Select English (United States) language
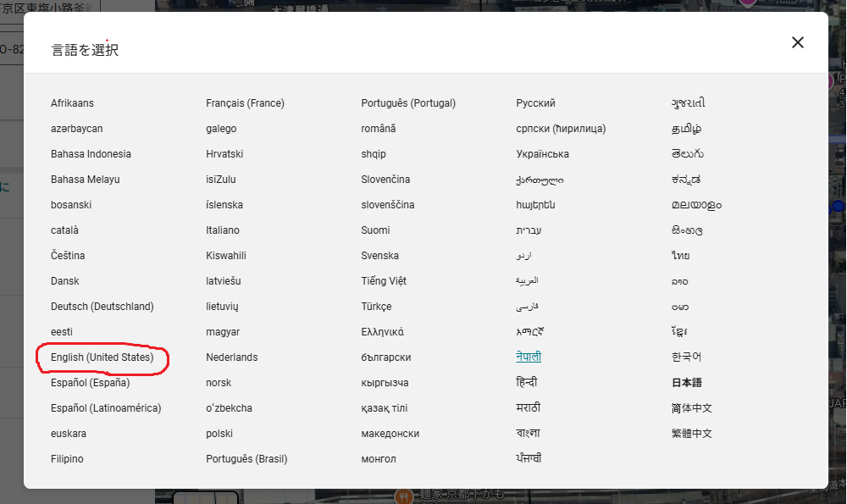Viewport: 847px width, 504px height. pos(102,357)
